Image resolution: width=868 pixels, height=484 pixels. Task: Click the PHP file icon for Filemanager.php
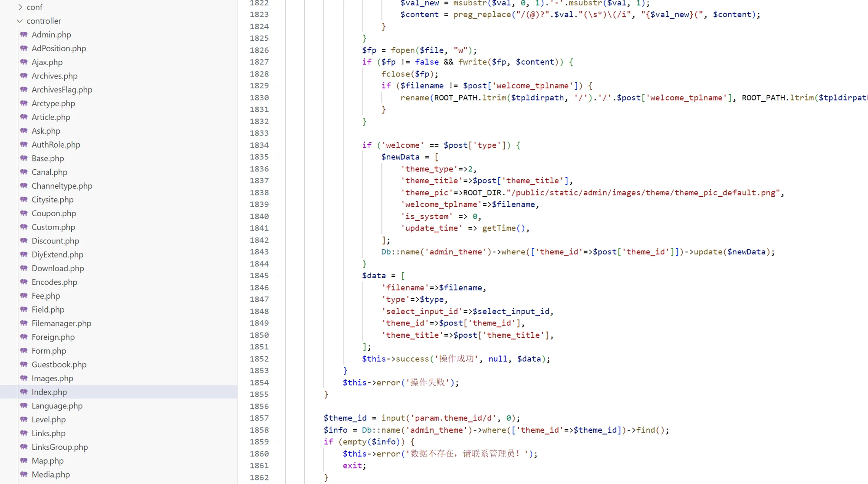(x=24, y=323)
